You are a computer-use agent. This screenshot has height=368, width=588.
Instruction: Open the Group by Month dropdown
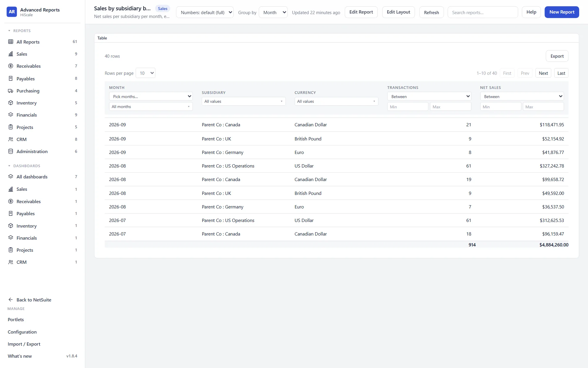tap(273, 12)
